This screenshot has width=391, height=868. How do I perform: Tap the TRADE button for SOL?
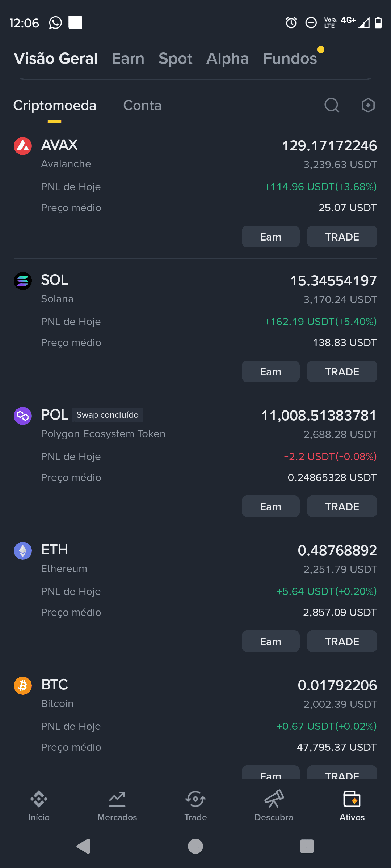342,371
